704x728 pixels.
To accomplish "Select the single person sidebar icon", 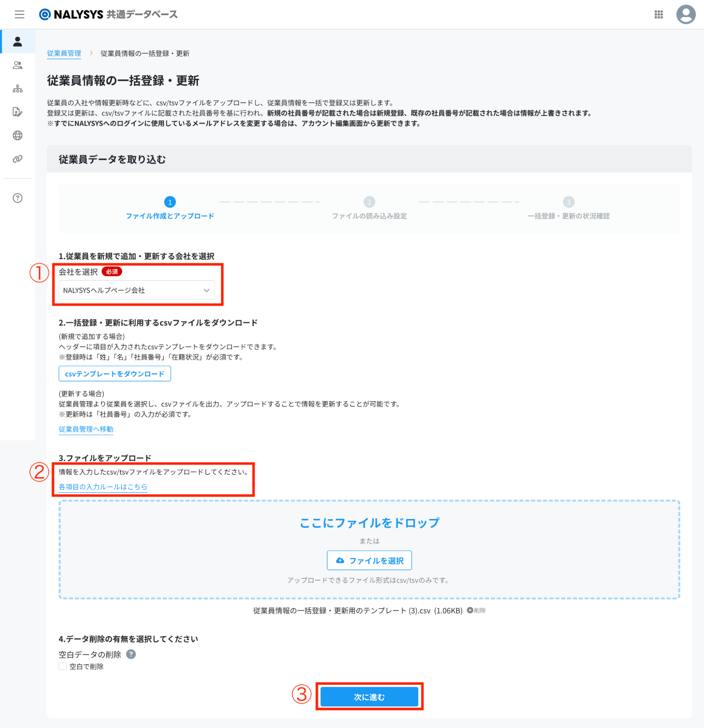I will point(17,42).
